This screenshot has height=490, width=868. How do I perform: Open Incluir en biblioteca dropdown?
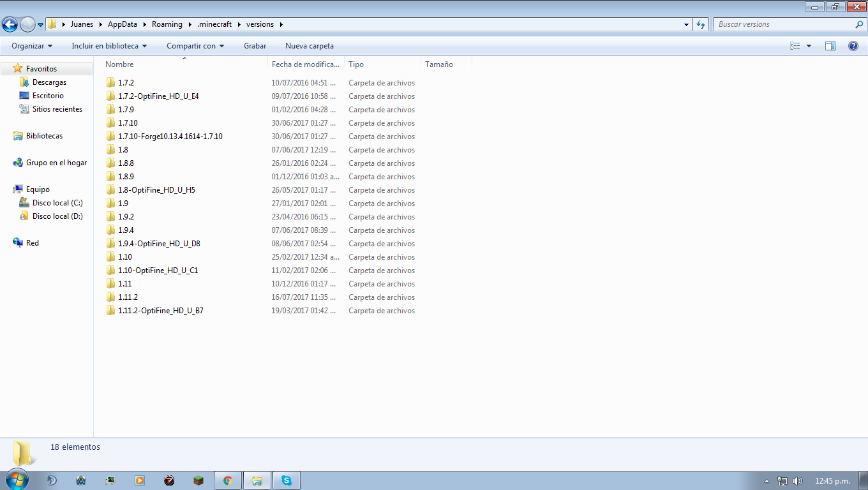[x=109, y=46]
